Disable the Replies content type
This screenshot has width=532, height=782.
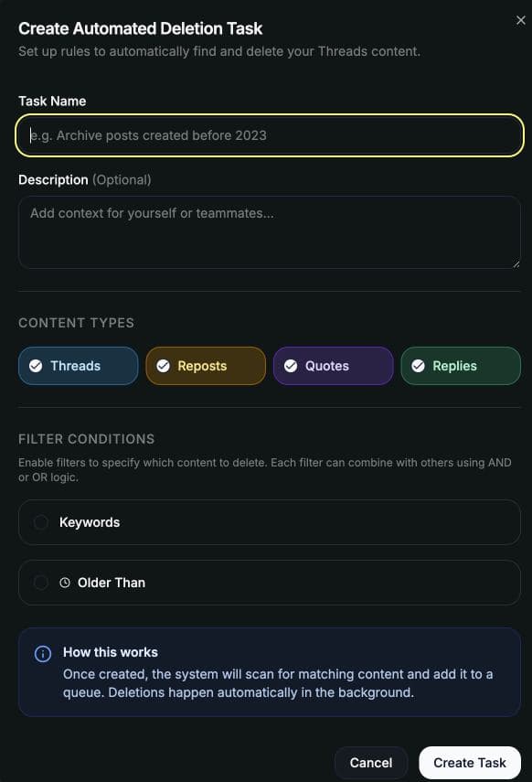pos(460,365)
